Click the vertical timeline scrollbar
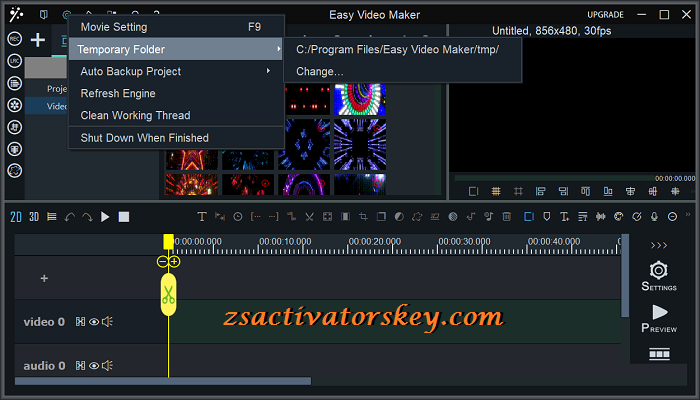Image resolution: width=700 pixels, height=400 pixels. 625,275
